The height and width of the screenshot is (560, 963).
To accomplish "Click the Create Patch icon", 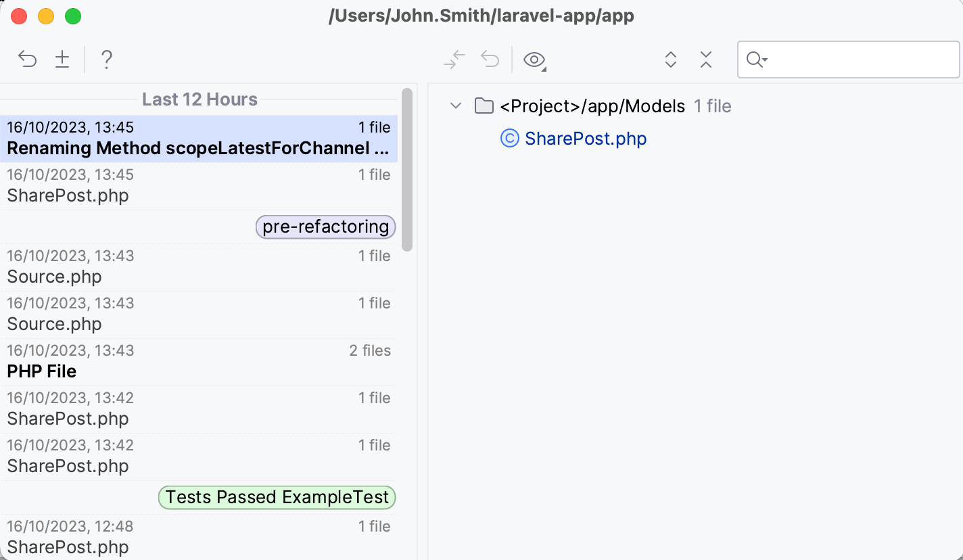I will (62, 60).
